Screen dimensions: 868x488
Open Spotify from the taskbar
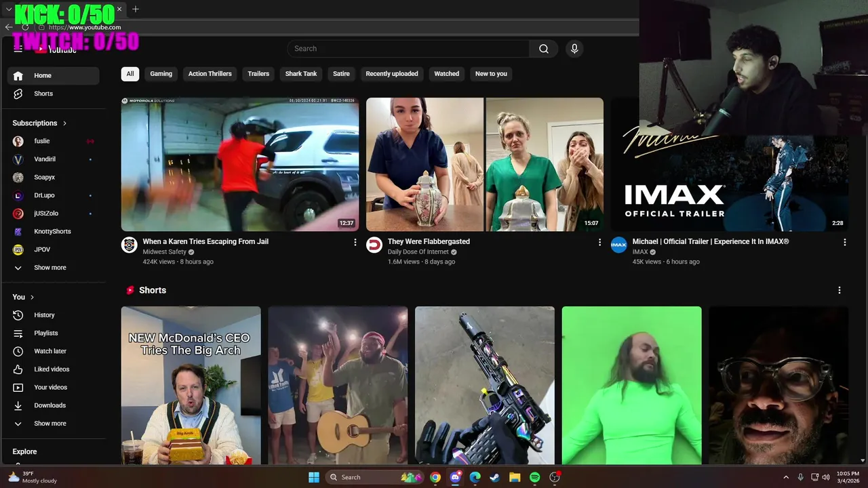pos(534,477)
